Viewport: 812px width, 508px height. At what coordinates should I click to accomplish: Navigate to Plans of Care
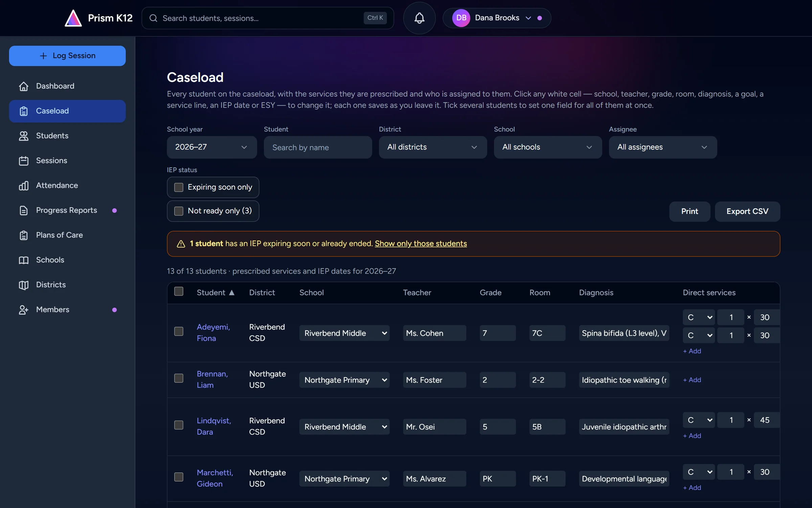67,235
